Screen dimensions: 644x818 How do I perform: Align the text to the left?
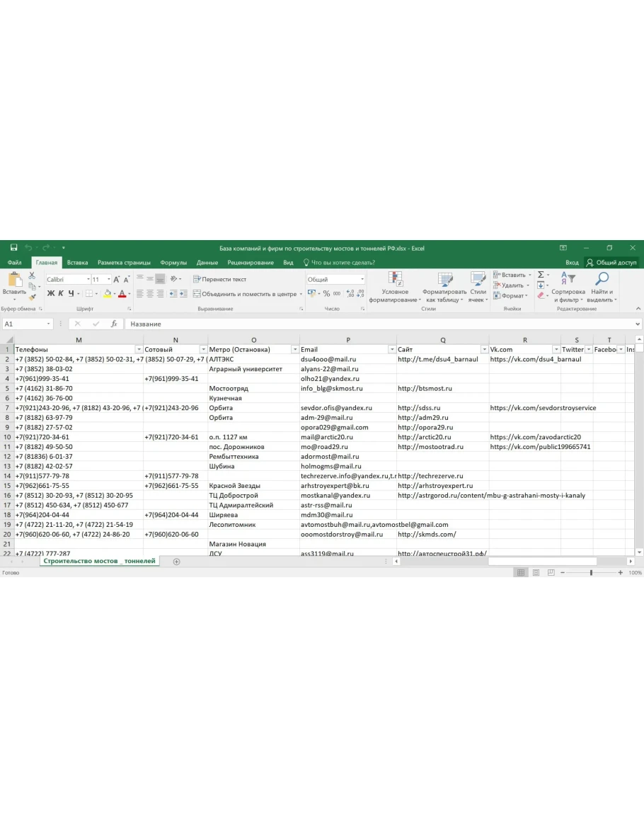pyautogui.click(x=139, y=294)
